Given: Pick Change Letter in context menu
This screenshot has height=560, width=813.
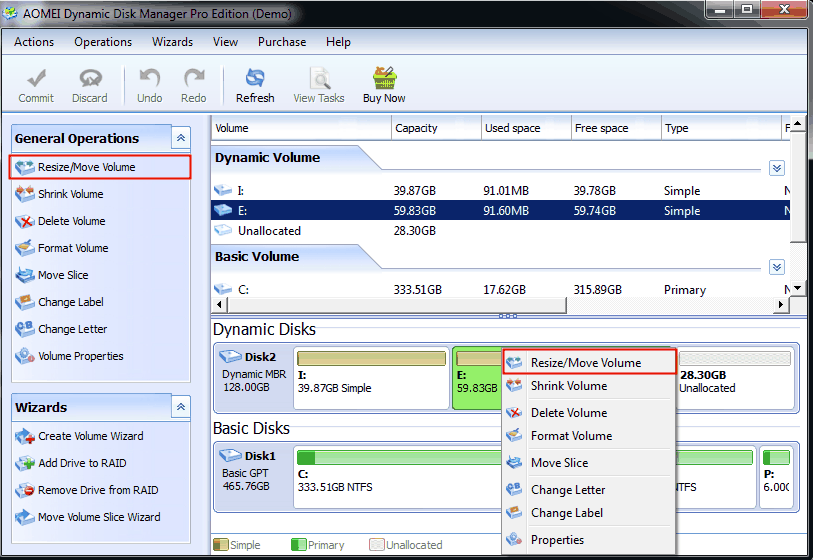Looking at the screenshot, I should pos(590,489).
